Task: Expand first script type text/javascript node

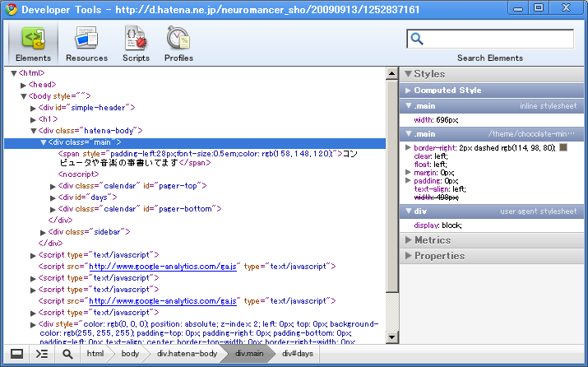Action: (x=33, y=256)
